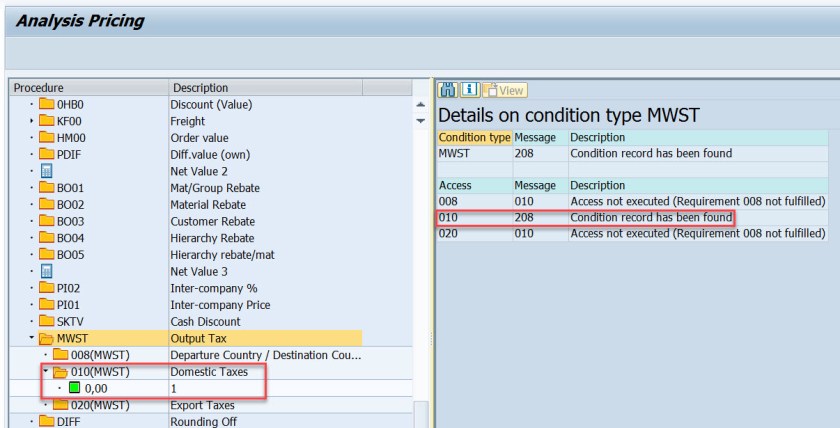Expand the KF00 Freight node

(x=32, y=121)
